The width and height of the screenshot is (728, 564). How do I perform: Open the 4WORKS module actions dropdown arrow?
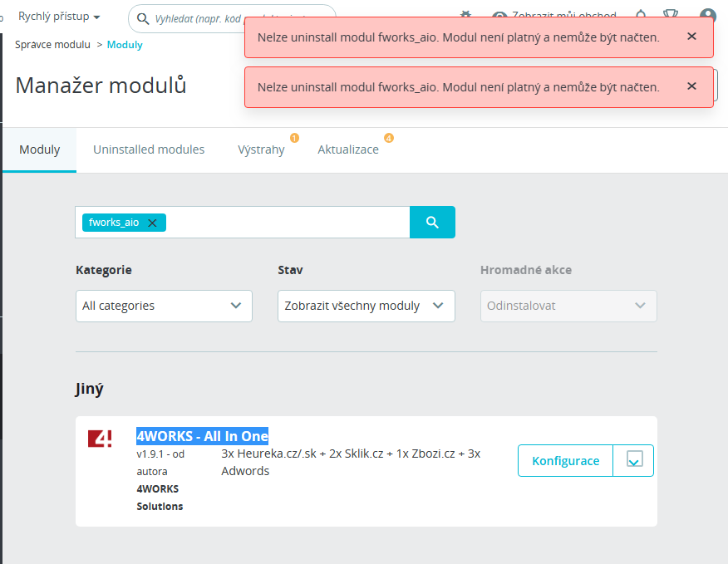tap(634, 460)
